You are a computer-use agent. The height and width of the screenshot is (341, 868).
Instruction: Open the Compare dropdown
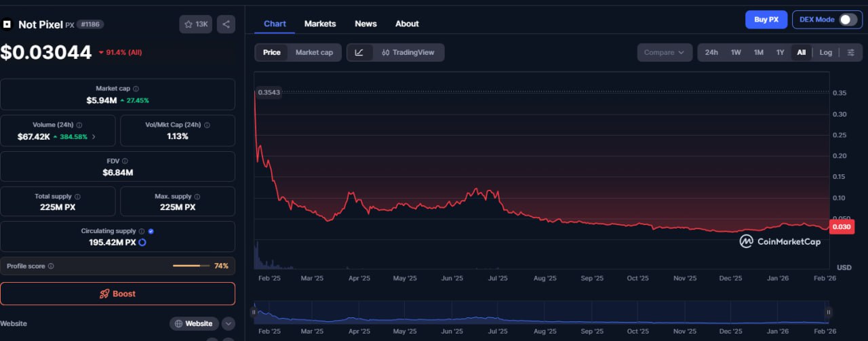pyautogui.click(x=665, y=52)
